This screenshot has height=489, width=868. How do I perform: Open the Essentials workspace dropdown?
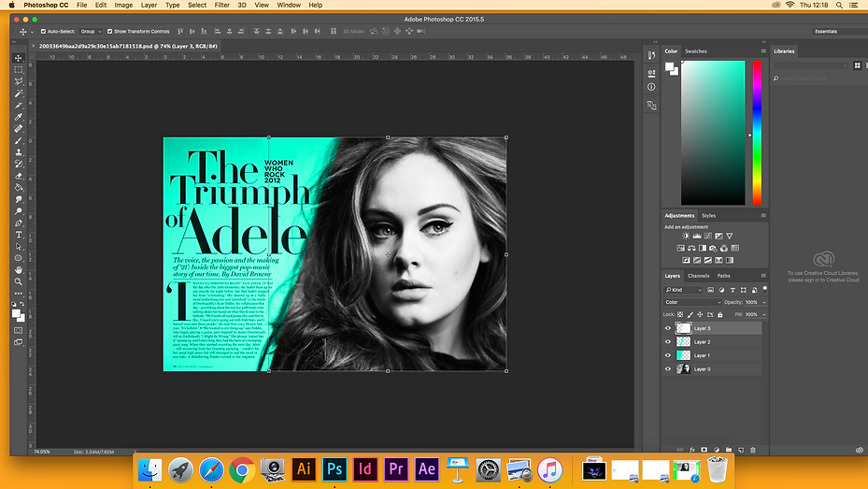[x=839, y=32]
